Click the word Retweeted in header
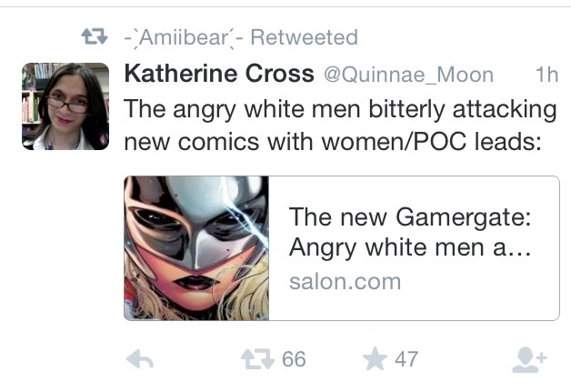This screenshot has height=392, width=571. pos(305,37)
